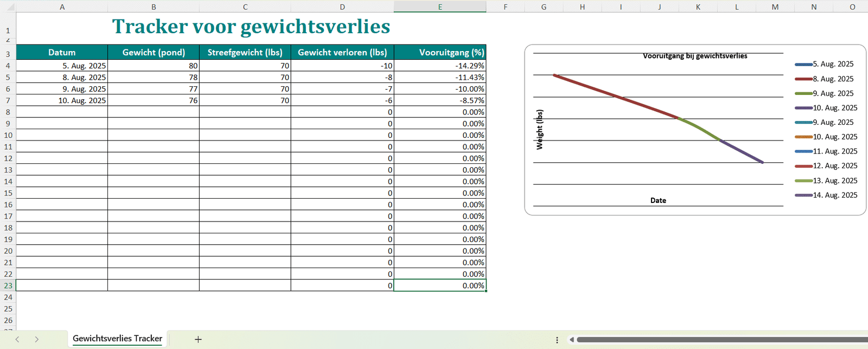Viewport: 868px width, 349px height.
Task: Click the next sheet navigation arrow
Action: pyautogui.click(x=36, y=339)
